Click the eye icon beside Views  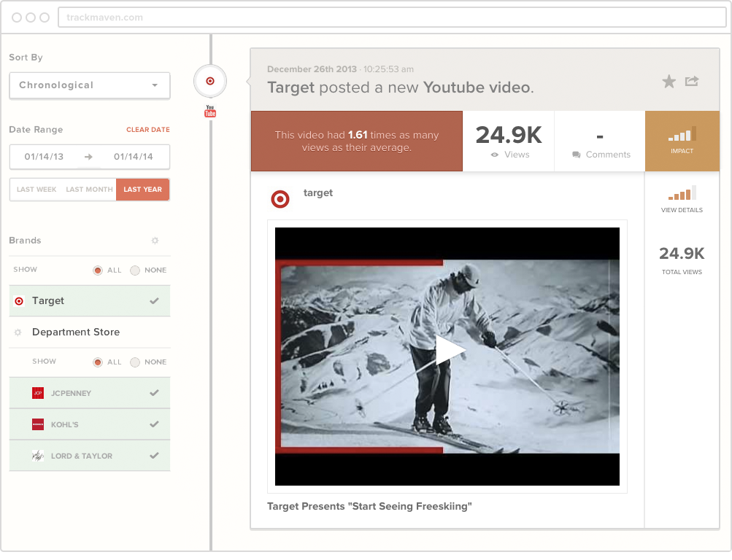pos(495,155)
